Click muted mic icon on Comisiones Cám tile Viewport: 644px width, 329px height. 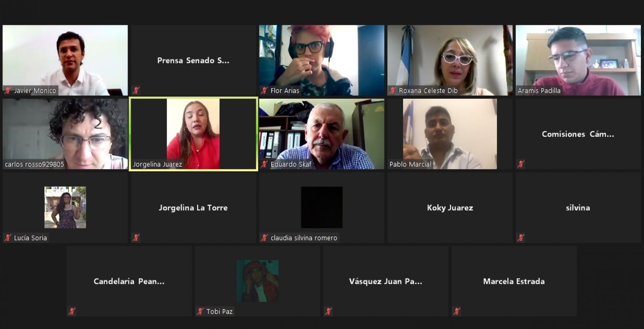(521, 164)
